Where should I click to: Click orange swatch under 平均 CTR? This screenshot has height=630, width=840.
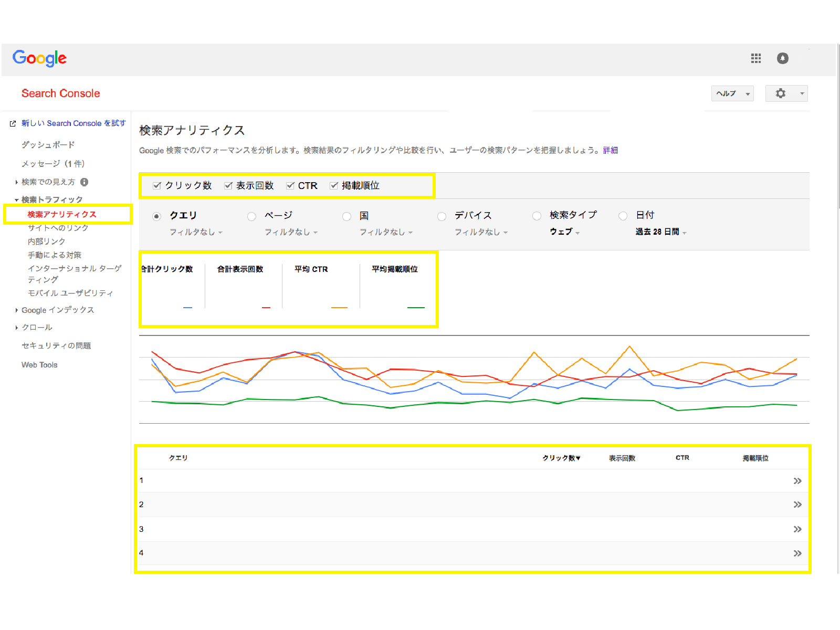[x=339, y=308]
